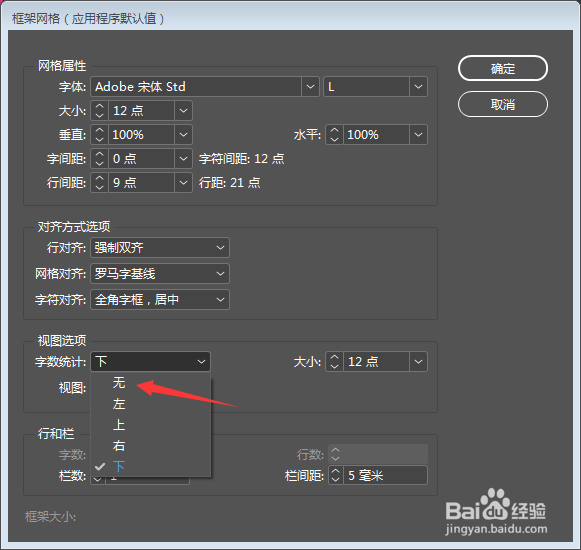Open the 字体 Adobe 宋体 Std dropdown arrow

pyautogui.click(x=310, y=87)
